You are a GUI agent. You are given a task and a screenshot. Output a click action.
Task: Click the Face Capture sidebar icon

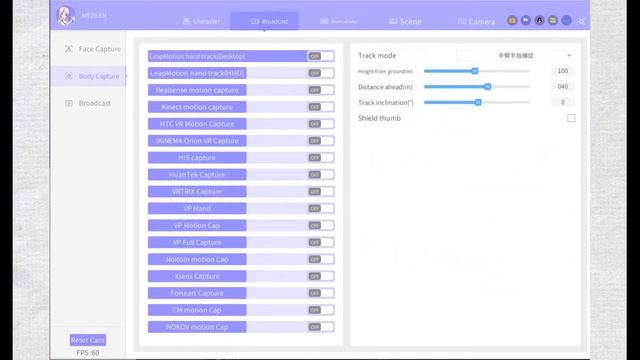coord(69,49)
